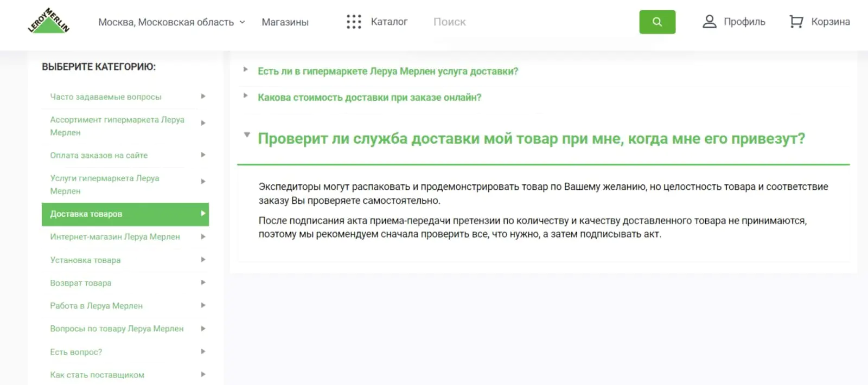This screenshot has height=385, width=868.
Task: Expand question Какова стоимость доставки при заказе онлайн
Action: coord(369,98)
